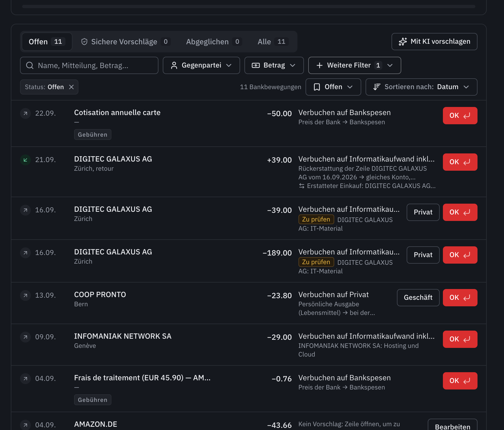Confirm OK for COOP PRONTO row
Screen dimensions: 504x430
[x=460, y=298]
